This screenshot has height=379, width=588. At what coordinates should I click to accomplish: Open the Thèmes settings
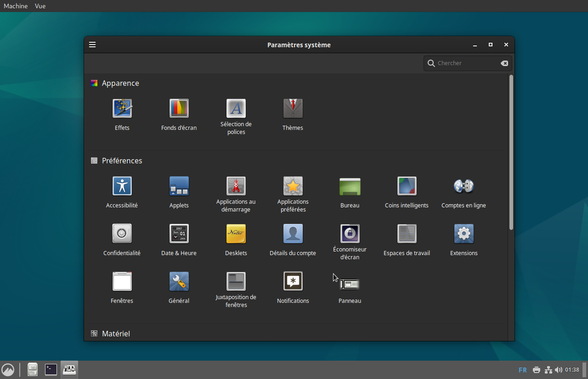(x=293, y=109)
